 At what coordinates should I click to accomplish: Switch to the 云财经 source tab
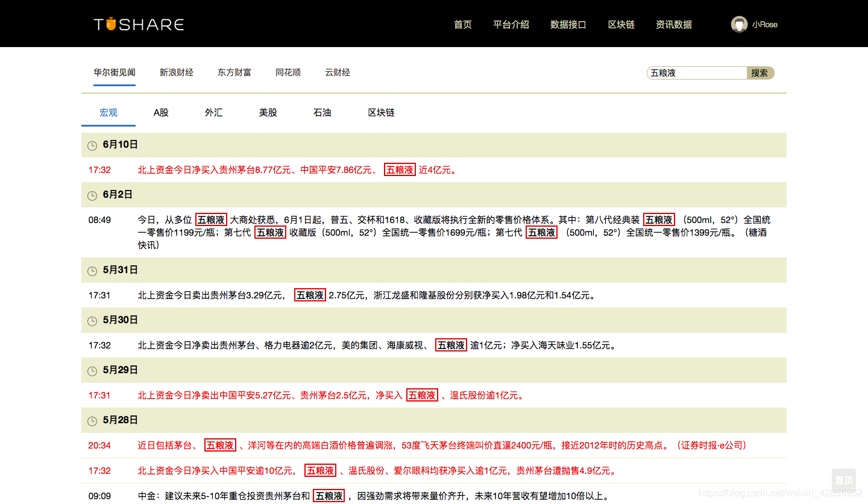click(x=338, y=72)
